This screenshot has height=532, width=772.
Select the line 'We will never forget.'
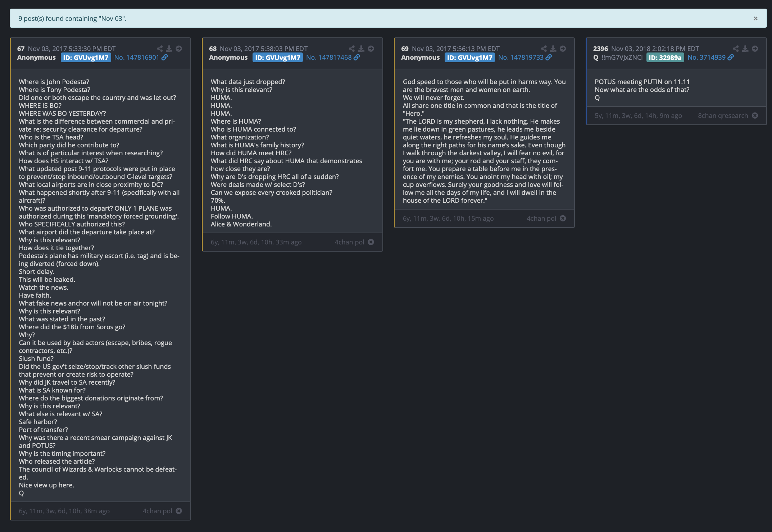pos(433,97)
